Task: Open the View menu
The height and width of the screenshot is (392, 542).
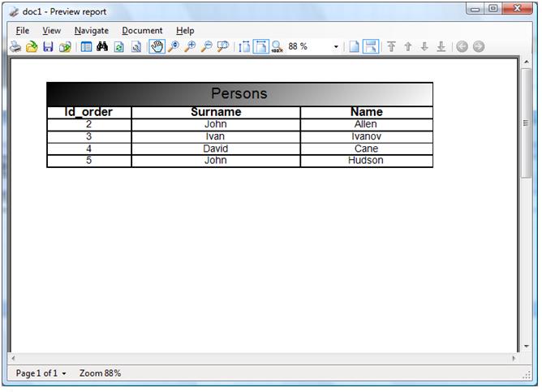Action: pos(51,31)
